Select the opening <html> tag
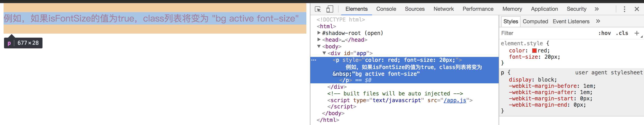 (x=326, y=26)
